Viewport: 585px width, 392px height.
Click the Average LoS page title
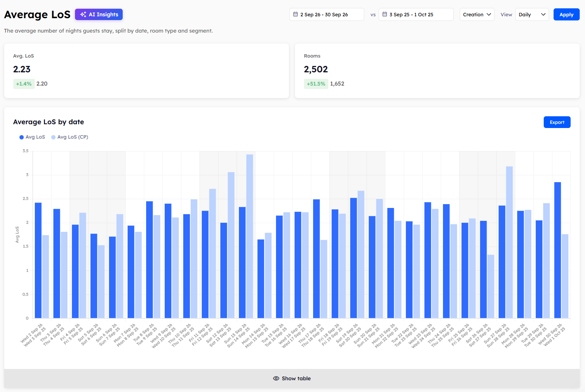tap(37, 14)
